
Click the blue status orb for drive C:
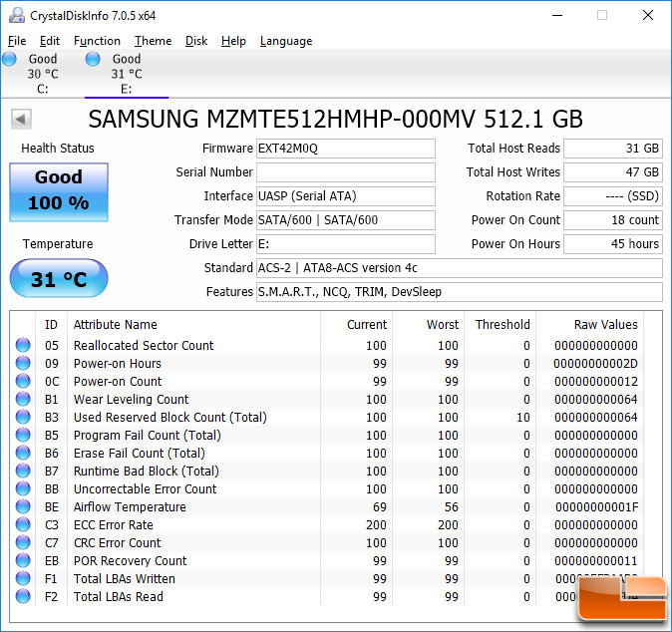click(9, 59)
